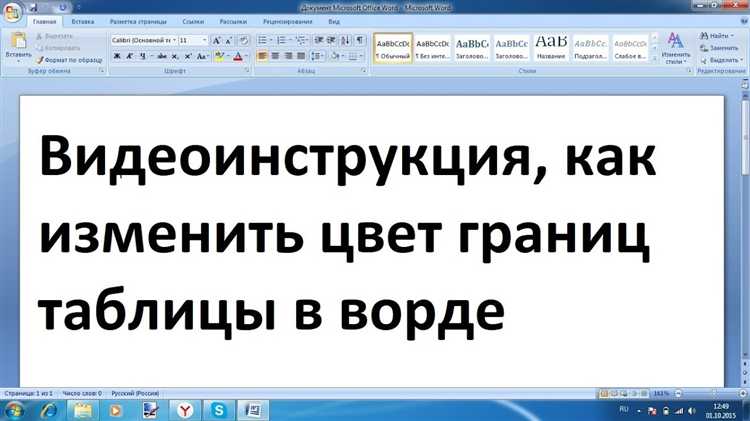Open Выделить selection menu
Viewport: 750px width, 421px height.
(721, 60)
